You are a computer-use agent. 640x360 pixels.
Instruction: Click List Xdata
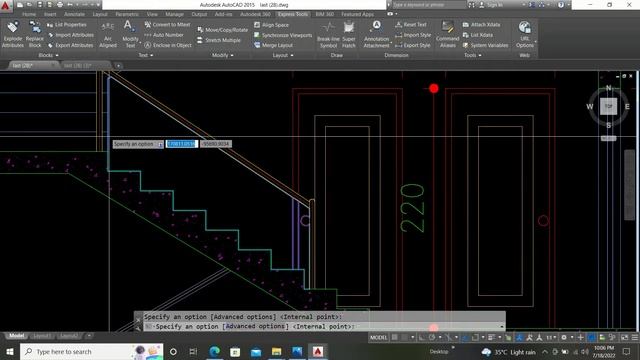(478, 35)
